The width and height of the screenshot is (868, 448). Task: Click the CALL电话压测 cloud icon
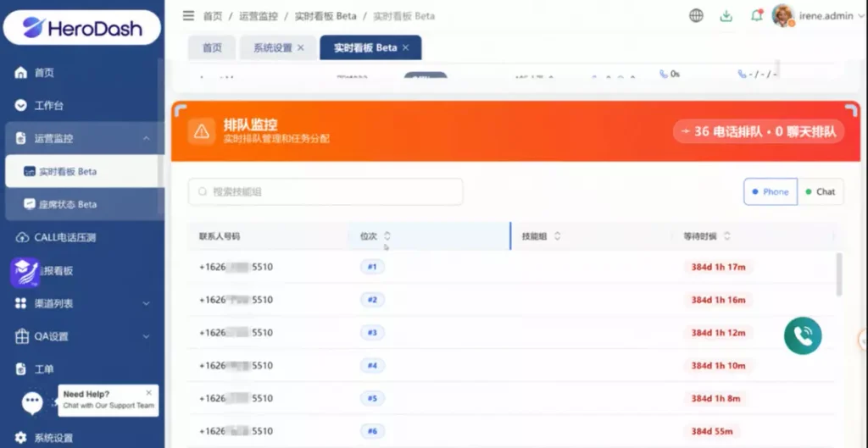tap(21, 237)
